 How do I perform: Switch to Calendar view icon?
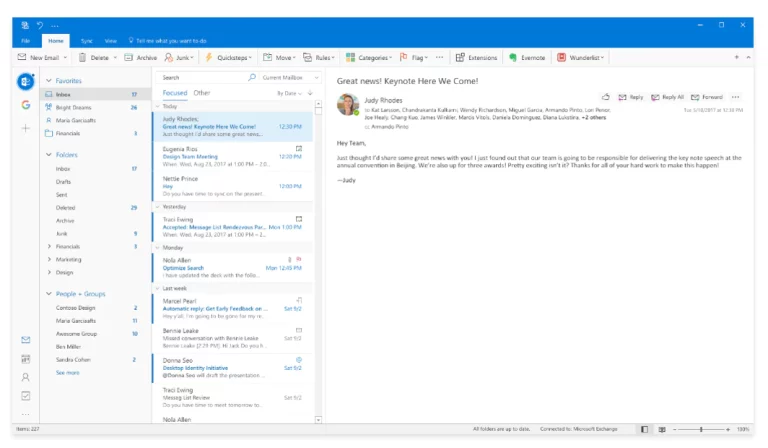pos(25,359)
